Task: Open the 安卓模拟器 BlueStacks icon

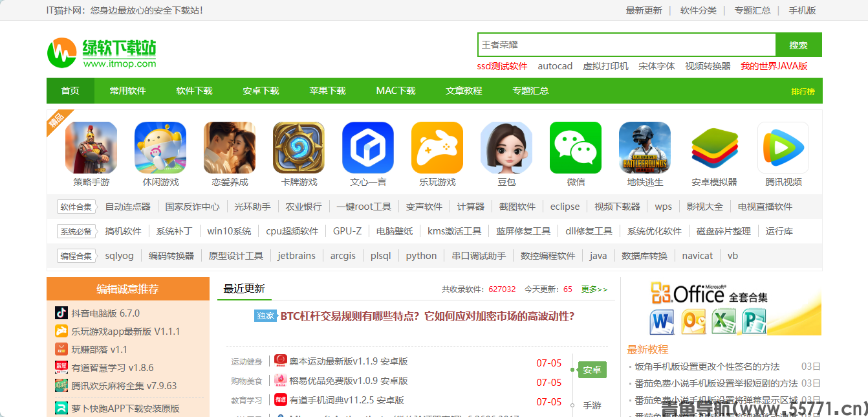Action: [714, 148]
